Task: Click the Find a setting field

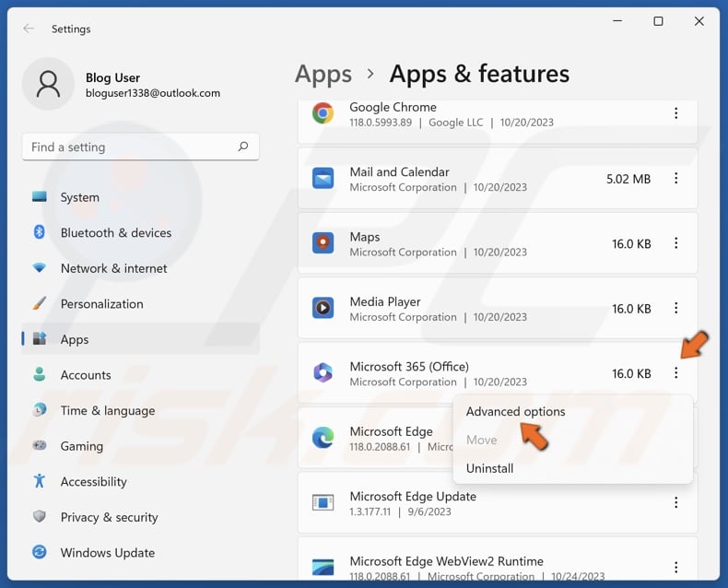Action: (140, 147)
